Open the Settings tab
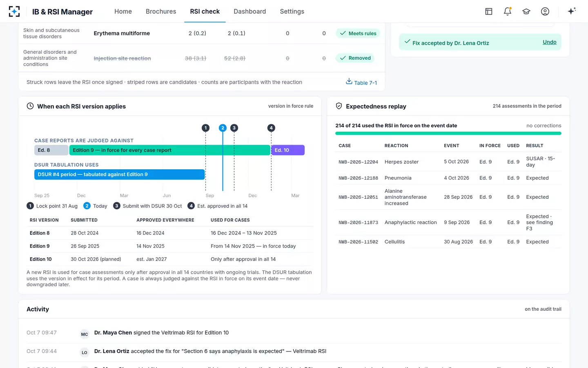588x368 pixels. 292,11
